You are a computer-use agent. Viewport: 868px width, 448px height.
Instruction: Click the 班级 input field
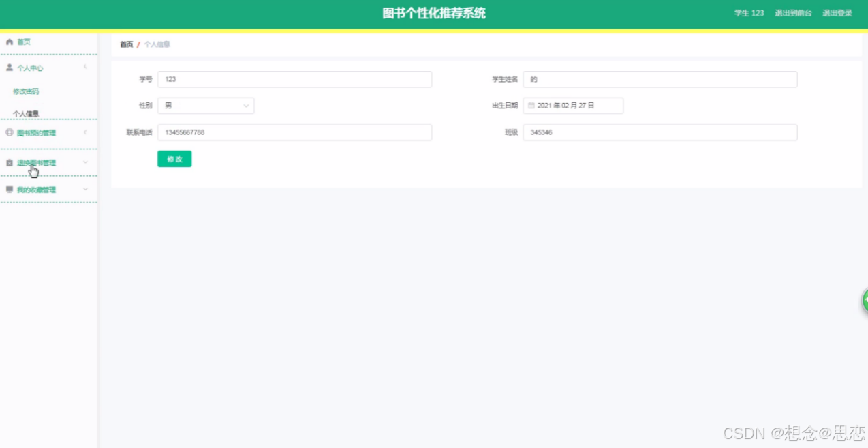(660, 132)
